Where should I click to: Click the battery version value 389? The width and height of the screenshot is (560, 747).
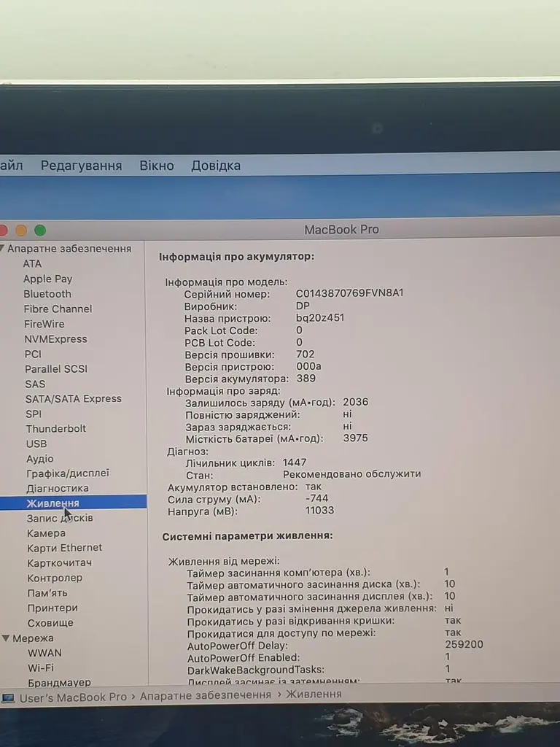[306, 379]
